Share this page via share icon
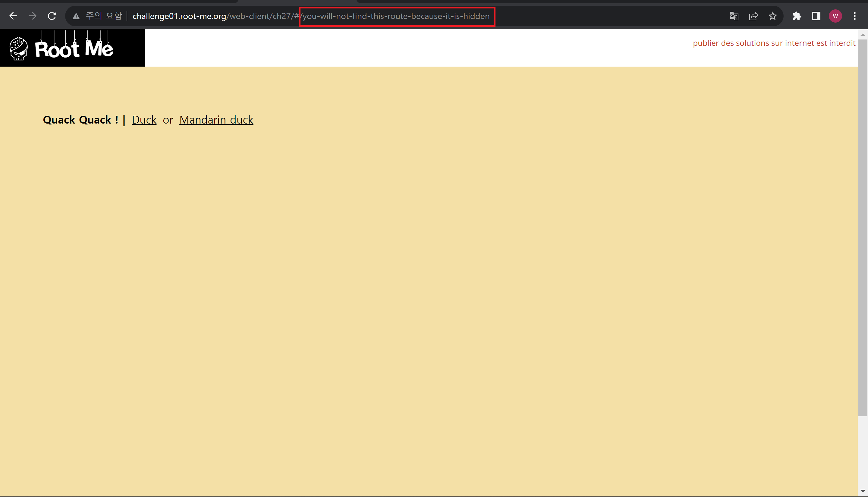 (x=753, y=16)
